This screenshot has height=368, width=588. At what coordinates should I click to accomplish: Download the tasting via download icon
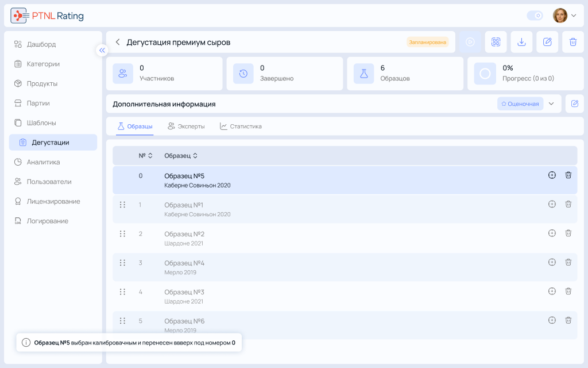point(521,42)
